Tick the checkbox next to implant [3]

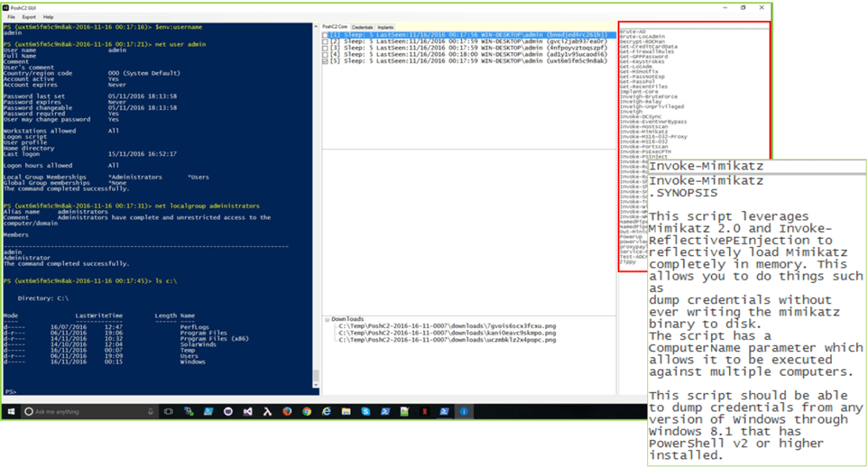point(325,47)
